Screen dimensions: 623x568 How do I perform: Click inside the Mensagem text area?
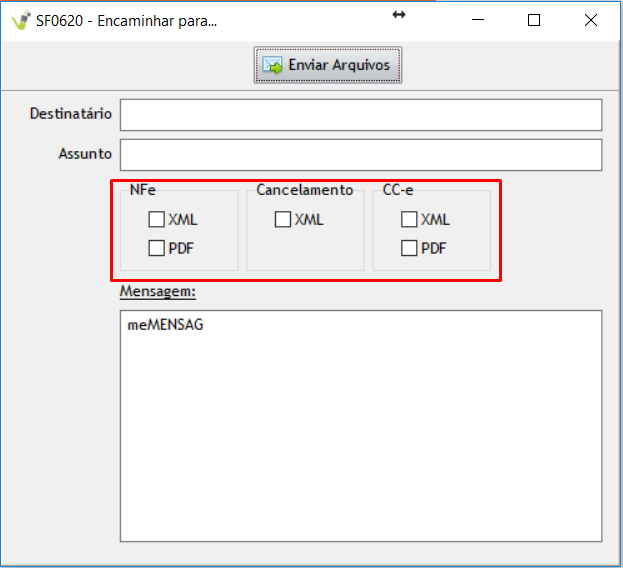tap(360, 425)
